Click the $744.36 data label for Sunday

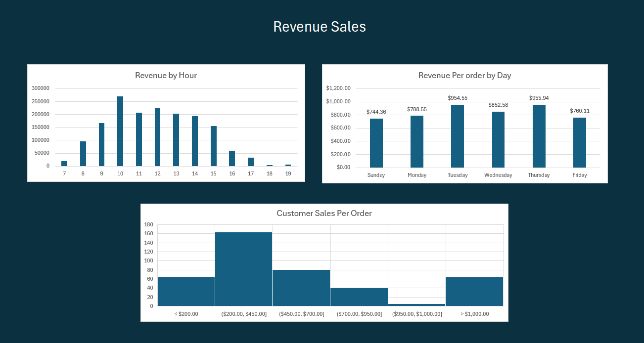click(376, 112)
